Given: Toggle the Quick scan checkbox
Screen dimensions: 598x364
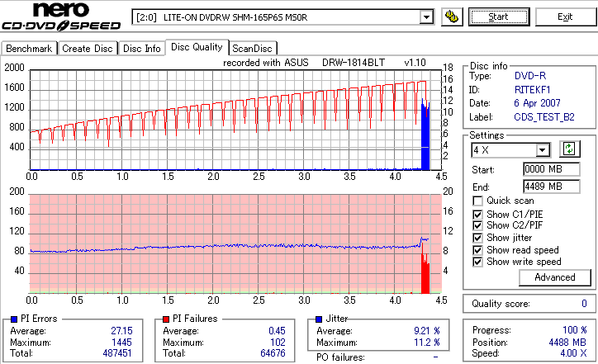Looking at the screenshot, I should click(477, 201).
